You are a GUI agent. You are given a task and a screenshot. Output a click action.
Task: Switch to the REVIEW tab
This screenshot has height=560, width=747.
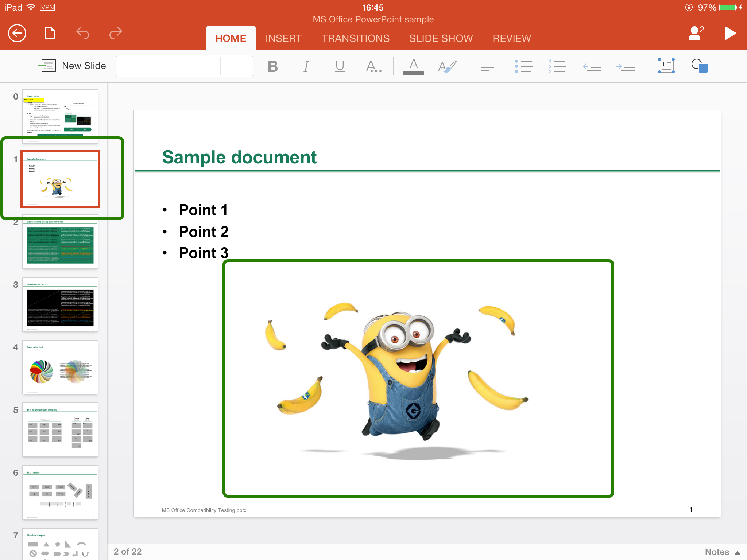click(512, 38)
